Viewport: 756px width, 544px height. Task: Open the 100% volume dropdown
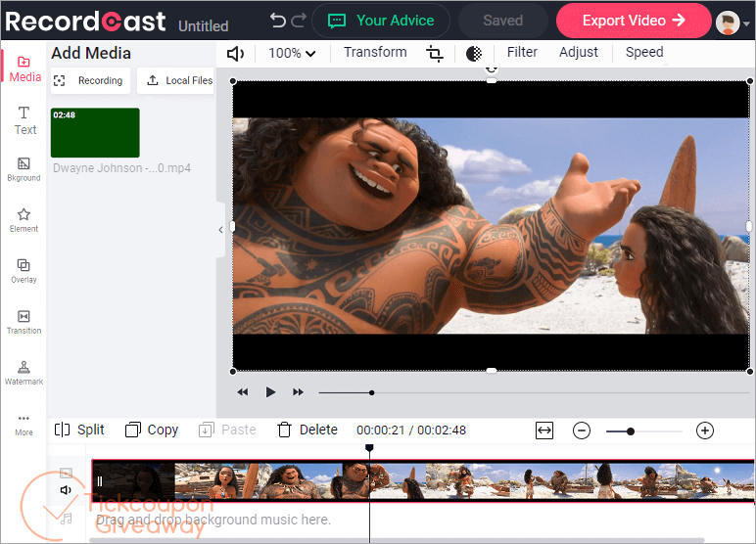pos(292,53)
